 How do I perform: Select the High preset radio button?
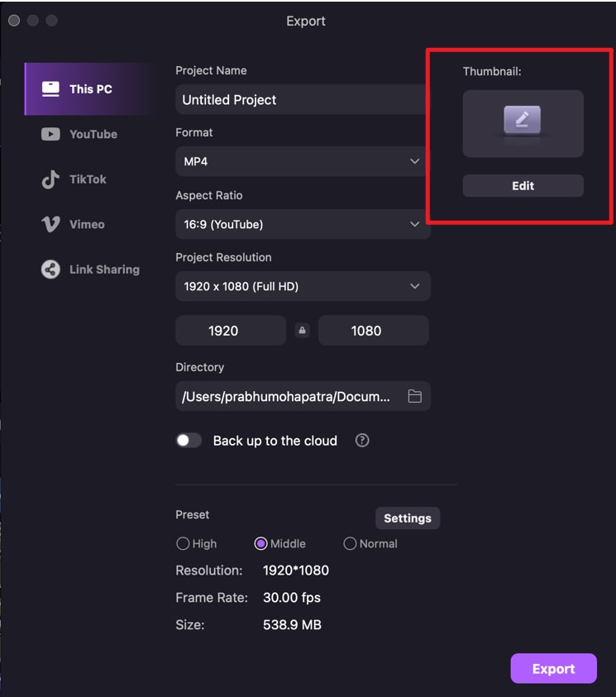pyautogui.click(x=184, y=544)
